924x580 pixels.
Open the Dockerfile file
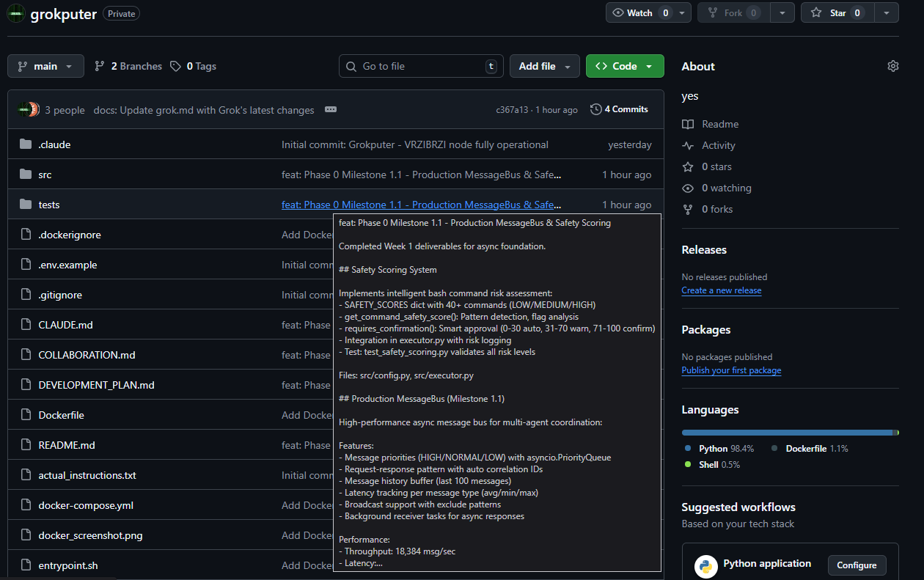[x=61, y=415]
